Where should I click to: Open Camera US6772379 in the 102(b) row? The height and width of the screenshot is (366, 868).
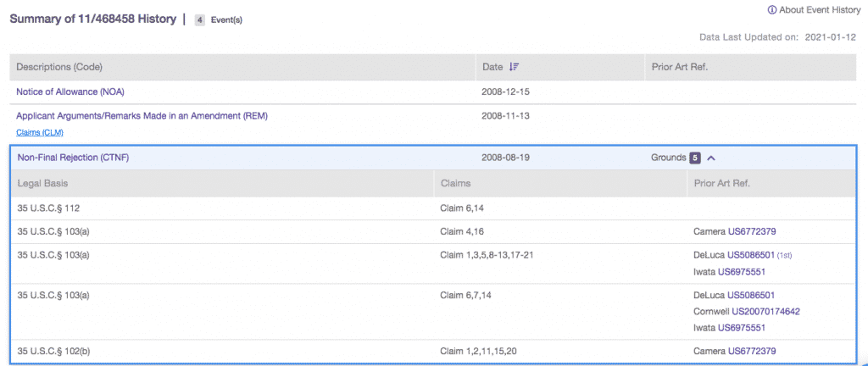pos(752,351)
